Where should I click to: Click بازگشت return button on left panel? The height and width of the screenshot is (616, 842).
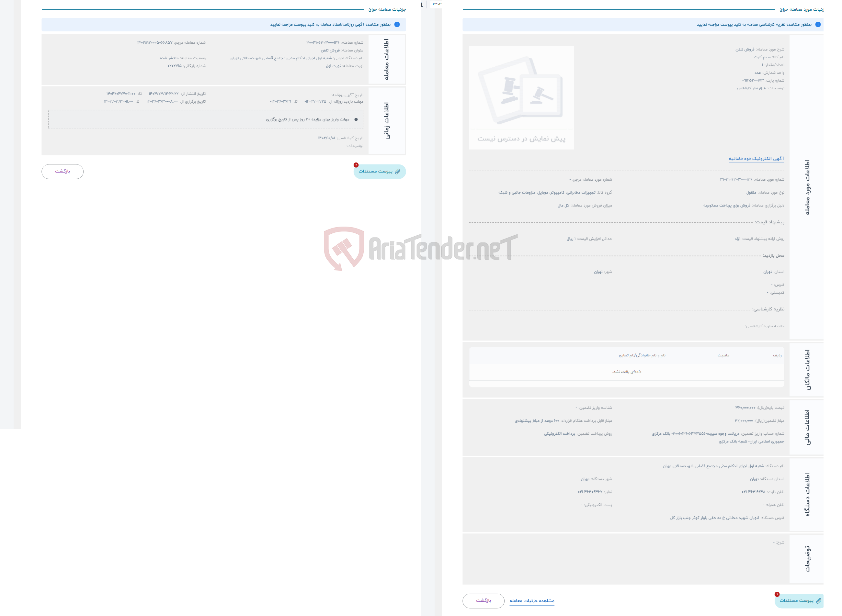point(62,171)
